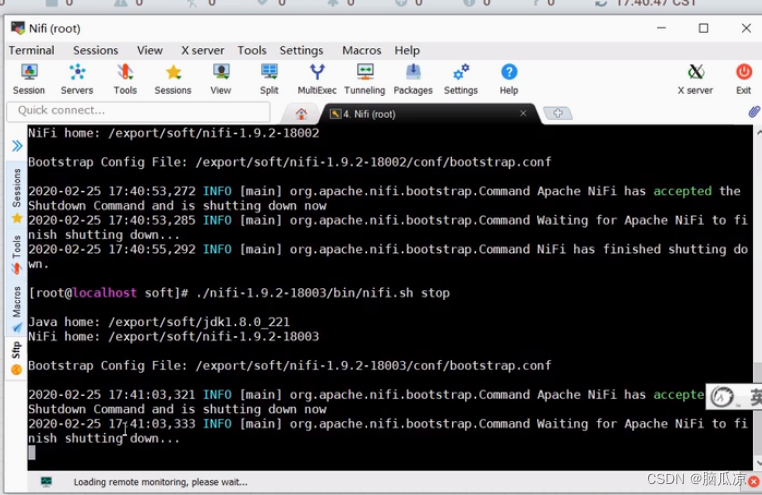
Task: Activate the Split terminal icon
Action: click(x=269, y=79)
